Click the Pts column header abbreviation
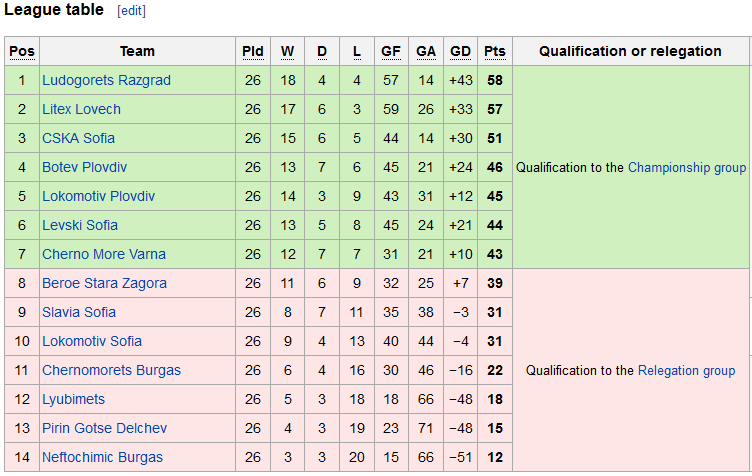The height and width of the screenshot is (476, 752). pyautogui.click(x=495, y=51)
